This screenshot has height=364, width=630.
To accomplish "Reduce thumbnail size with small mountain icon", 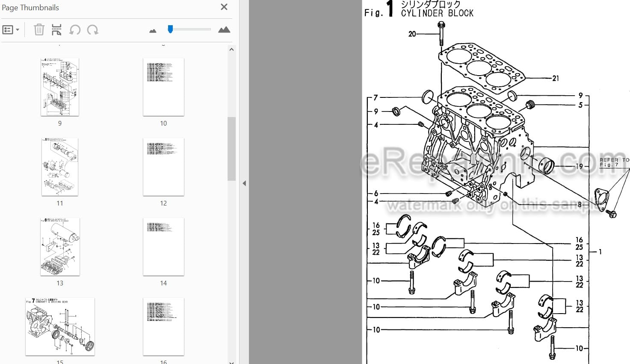I will pos(153,31).
